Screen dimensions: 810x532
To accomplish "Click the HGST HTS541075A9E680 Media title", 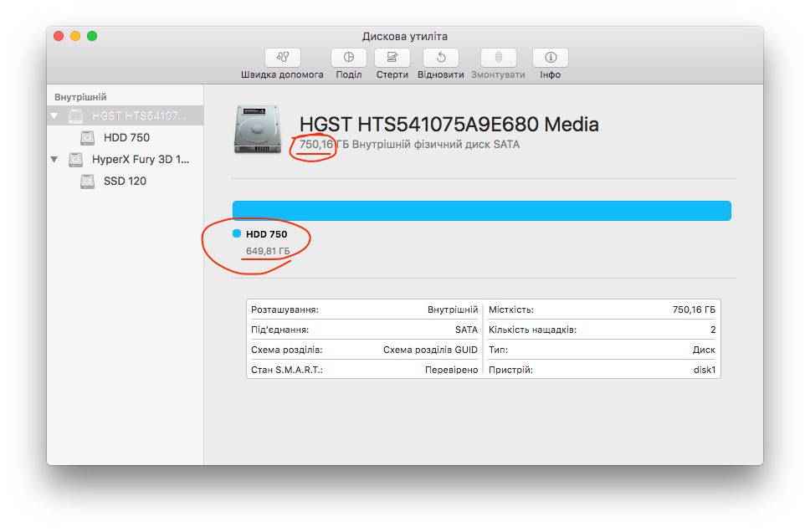I will [449, 125].
